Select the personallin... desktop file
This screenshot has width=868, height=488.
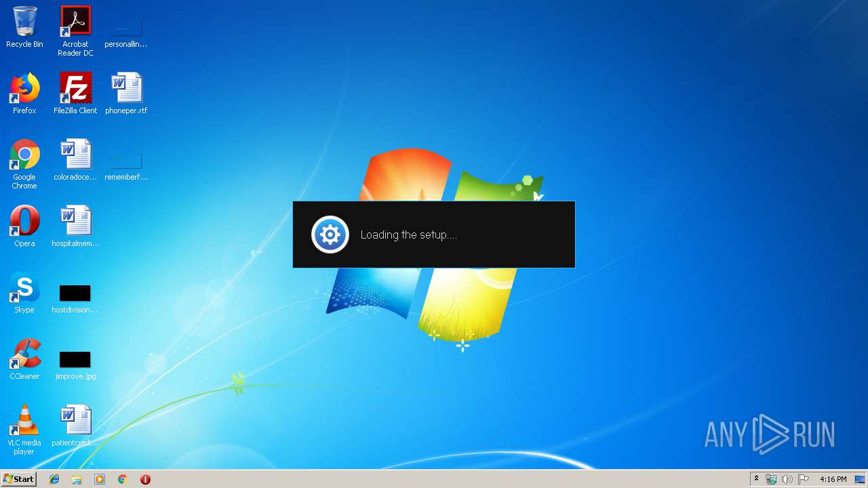click(x=126, y=33)
